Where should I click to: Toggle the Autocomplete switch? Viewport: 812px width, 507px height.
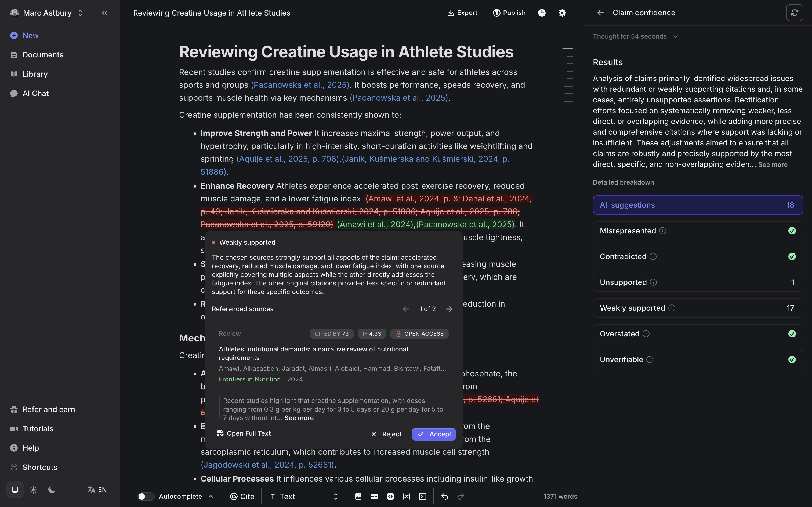point(146,496)
